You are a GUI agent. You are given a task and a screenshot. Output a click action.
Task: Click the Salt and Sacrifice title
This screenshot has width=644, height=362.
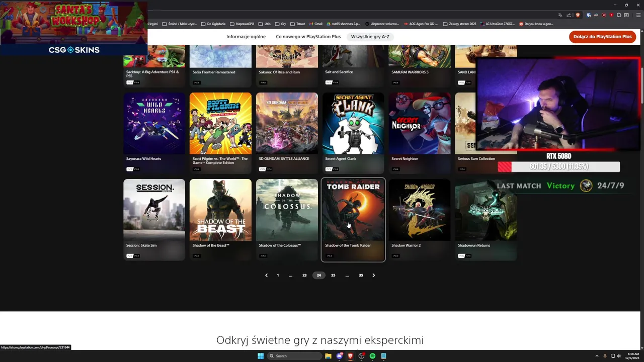(339, 72)
